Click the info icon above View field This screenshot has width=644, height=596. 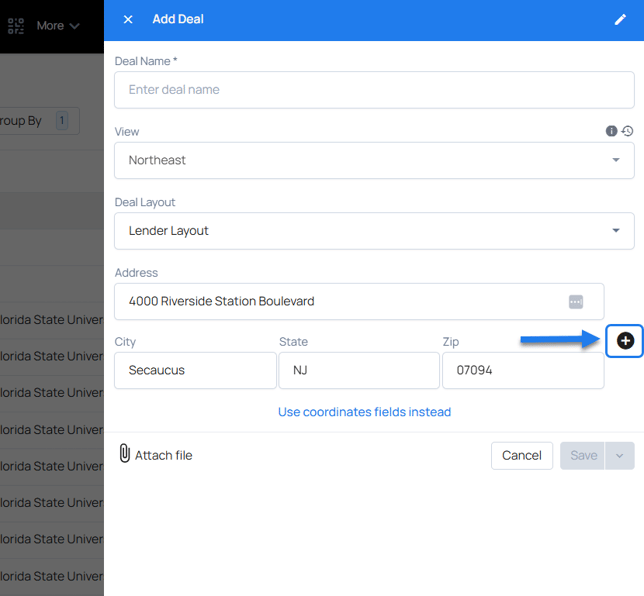point(612,131)
